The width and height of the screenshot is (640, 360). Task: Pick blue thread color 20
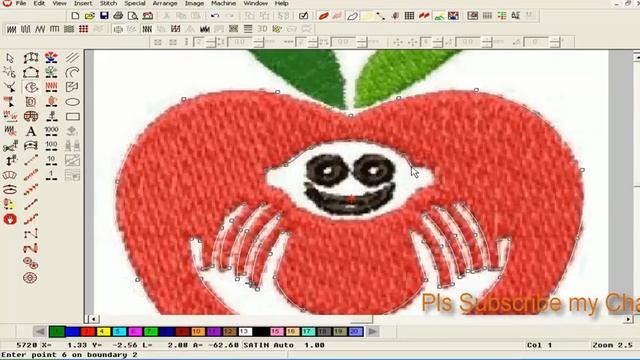point(355,331)
